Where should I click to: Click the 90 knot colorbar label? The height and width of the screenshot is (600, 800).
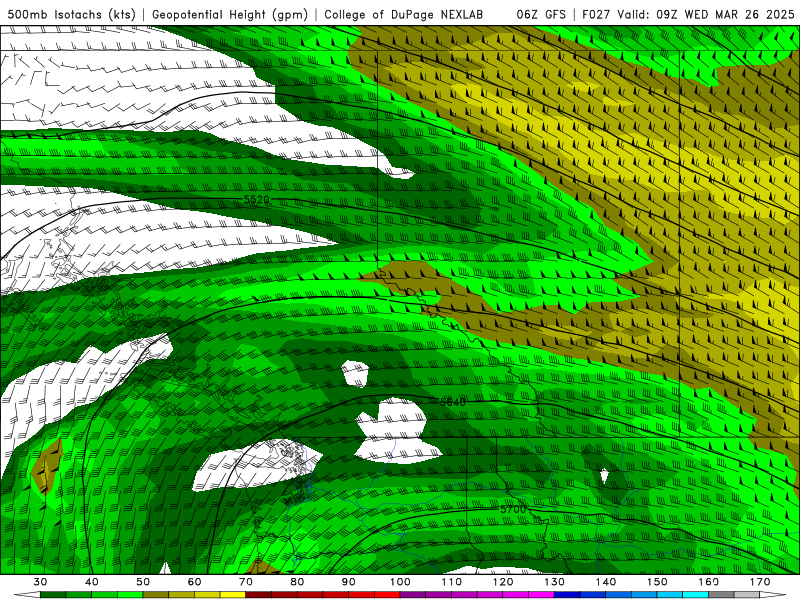(x=348, y=582)
